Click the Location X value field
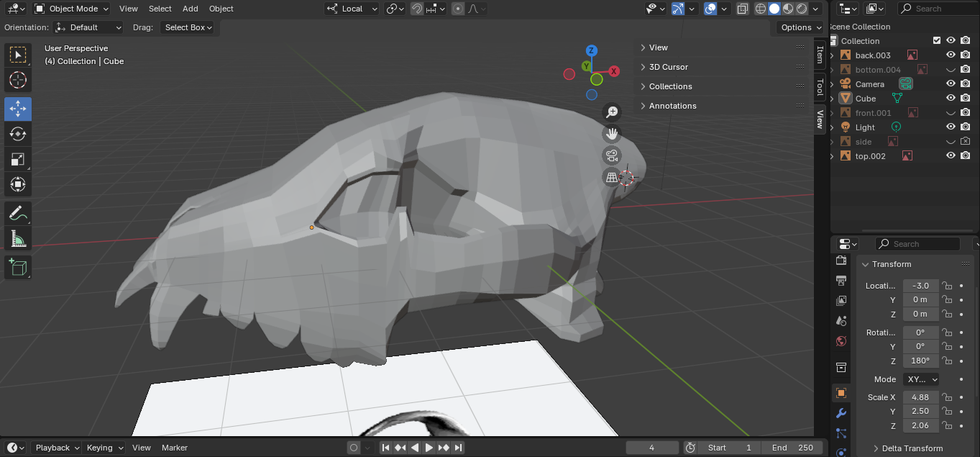 tap(920, 285)
